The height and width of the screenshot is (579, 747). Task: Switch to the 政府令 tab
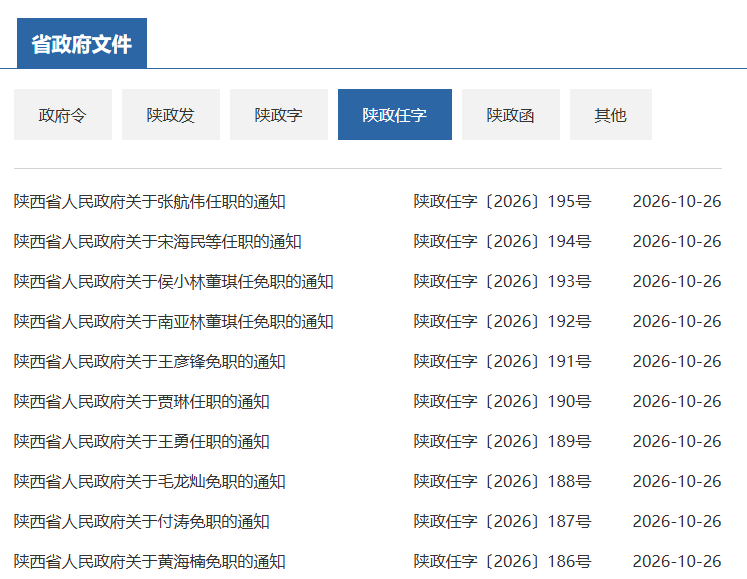63,114
